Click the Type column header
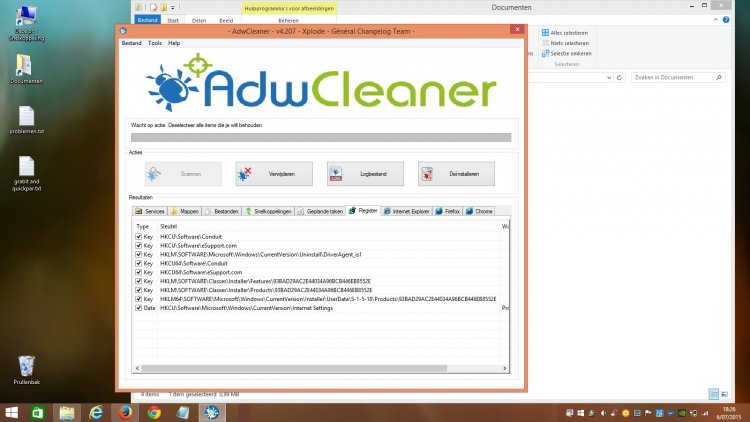Image resolution: width=750 pixels, height=422 pixels. click(x=145, y=226)
